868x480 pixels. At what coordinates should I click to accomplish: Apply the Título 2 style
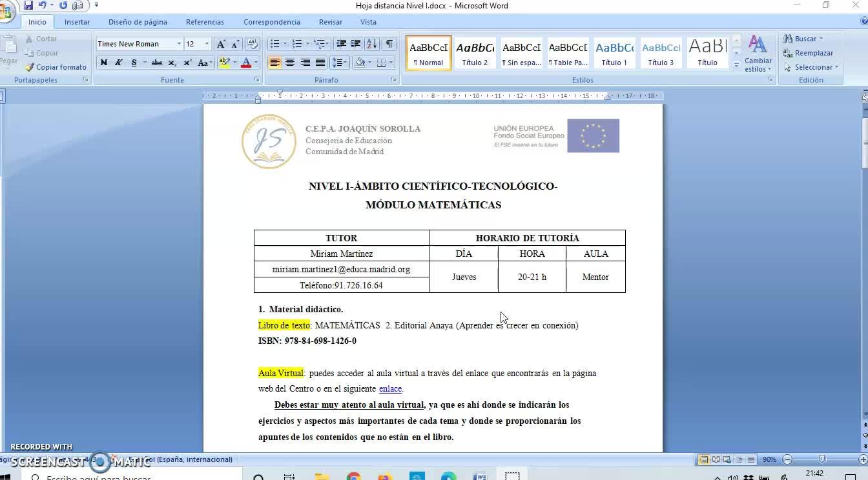point(475,52)
